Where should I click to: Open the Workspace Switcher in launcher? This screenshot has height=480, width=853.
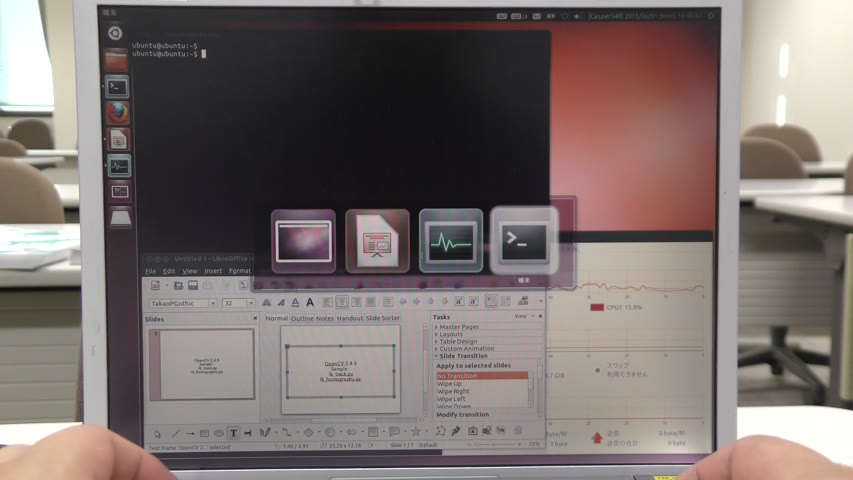(x=120, y=192)
